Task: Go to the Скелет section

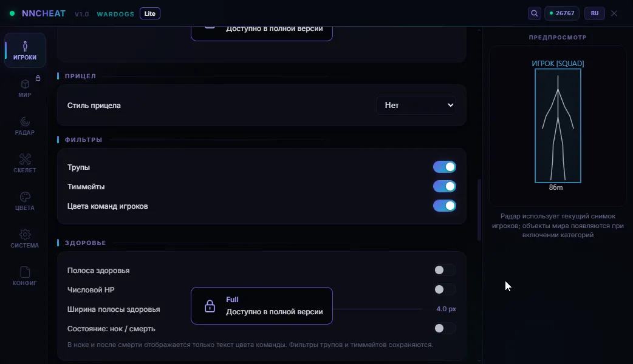Action: 25,163
